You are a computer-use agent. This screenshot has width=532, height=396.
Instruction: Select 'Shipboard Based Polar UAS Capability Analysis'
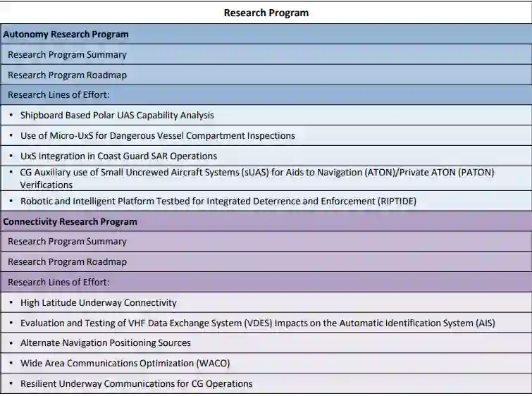click(266, 115)
